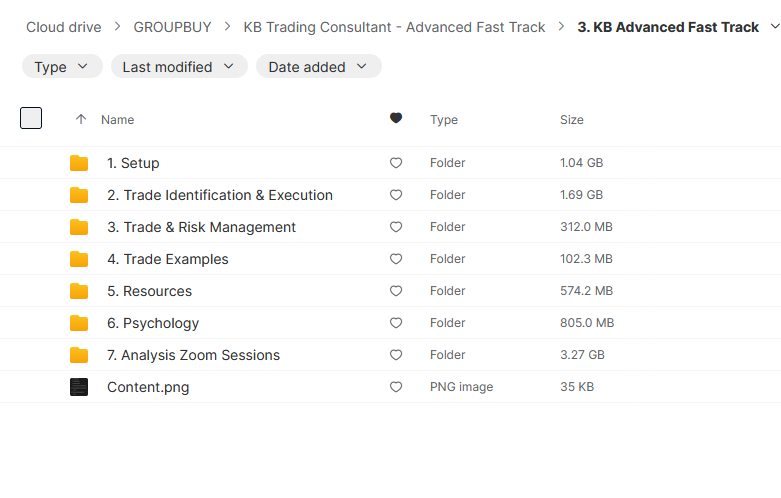Viewport: 781px width, 498px height.
Task: Click the 7. Analysis Zoom Sessions folder icon
Action: pyautogui.click(x=79, y=355)
